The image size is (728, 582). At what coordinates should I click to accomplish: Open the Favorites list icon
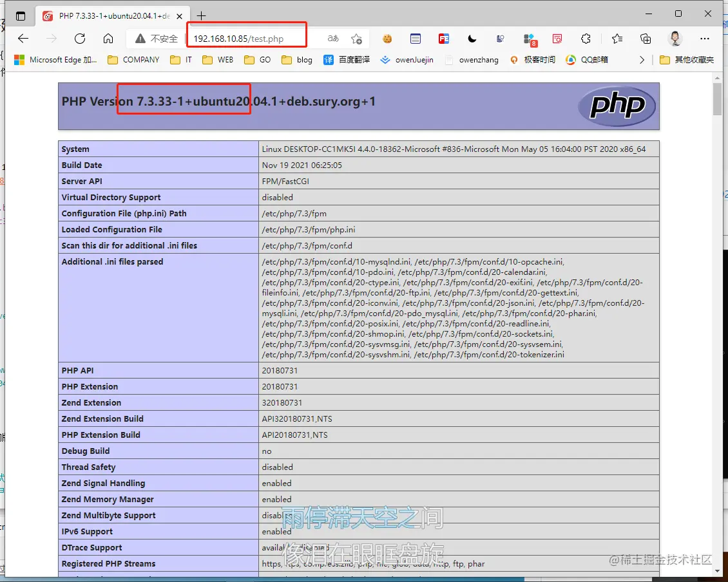click(x=617, y=39)
